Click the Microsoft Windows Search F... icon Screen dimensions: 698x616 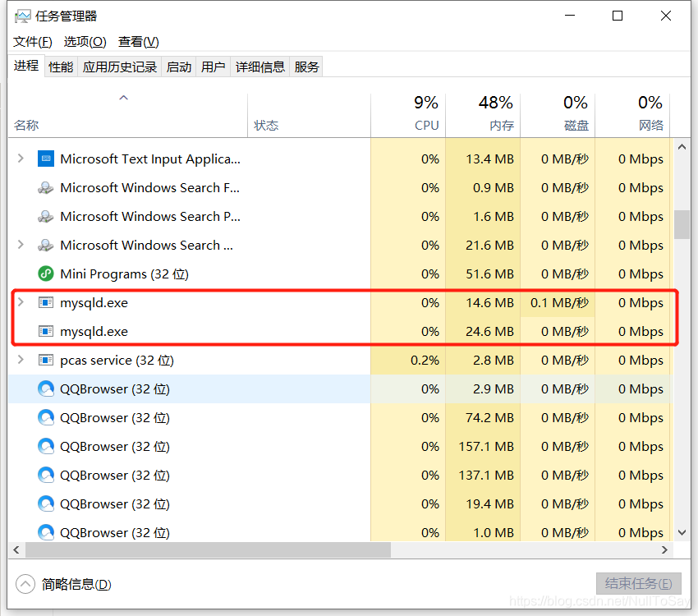pos(46,187)
